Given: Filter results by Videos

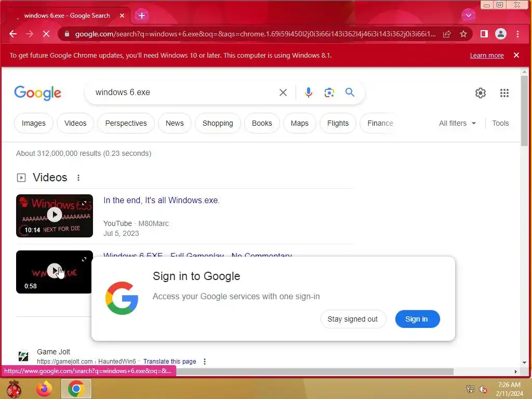Looking at the screenshot, I should coord(75,123).
